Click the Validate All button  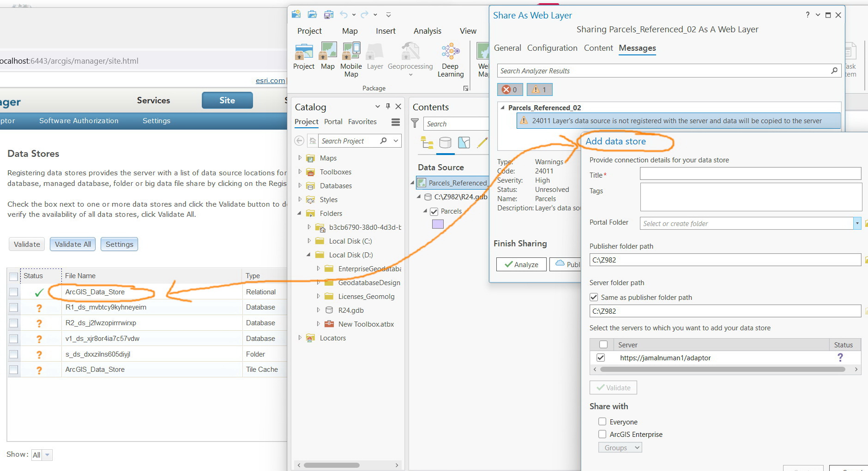coord(72,244)
